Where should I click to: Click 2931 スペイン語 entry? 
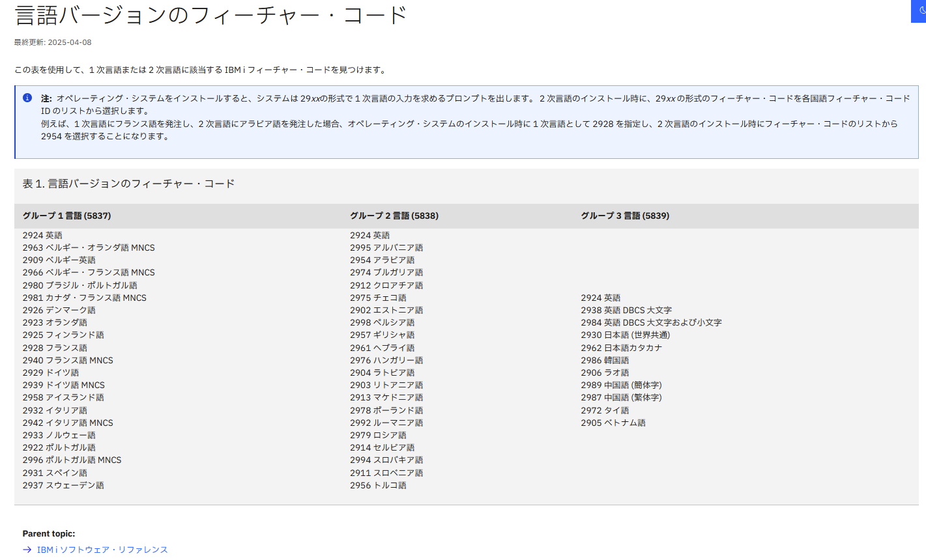55,473
